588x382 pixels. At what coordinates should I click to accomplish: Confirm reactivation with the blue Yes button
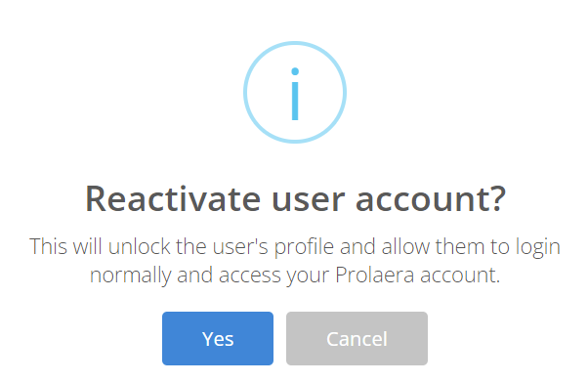click(x=218, y=338)
